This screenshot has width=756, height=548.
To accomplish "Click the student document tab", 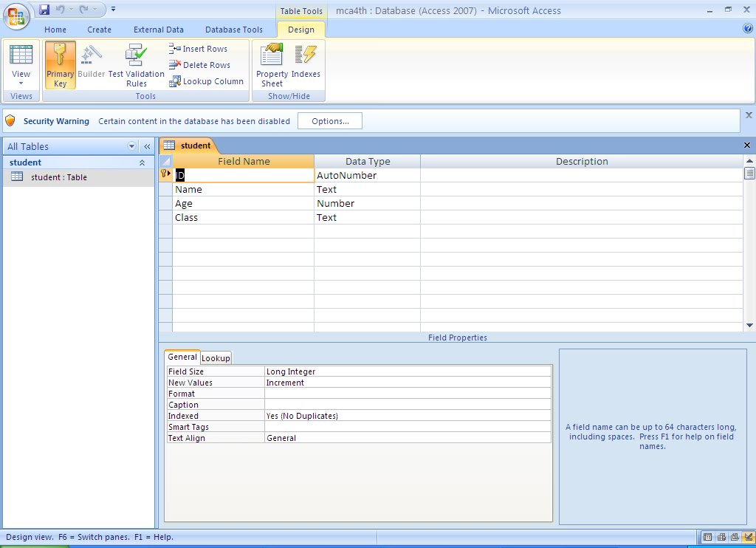I will pos(188,145).
